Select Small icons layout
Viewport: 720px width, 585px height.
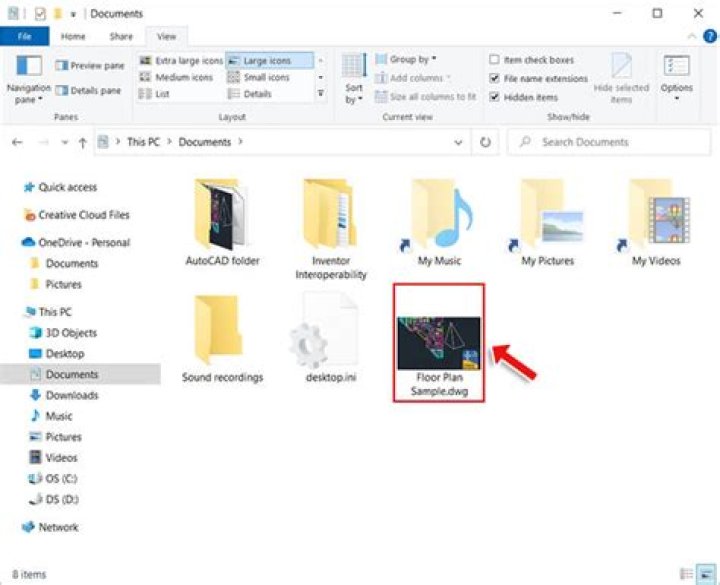(x=259, y=77)
